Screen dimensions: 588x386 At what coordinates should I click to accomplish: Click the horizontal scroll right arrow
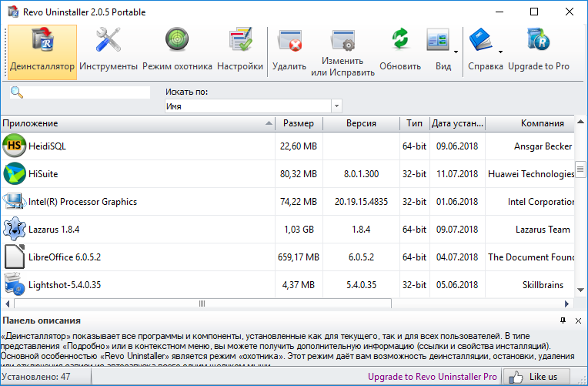coord(567,304)
